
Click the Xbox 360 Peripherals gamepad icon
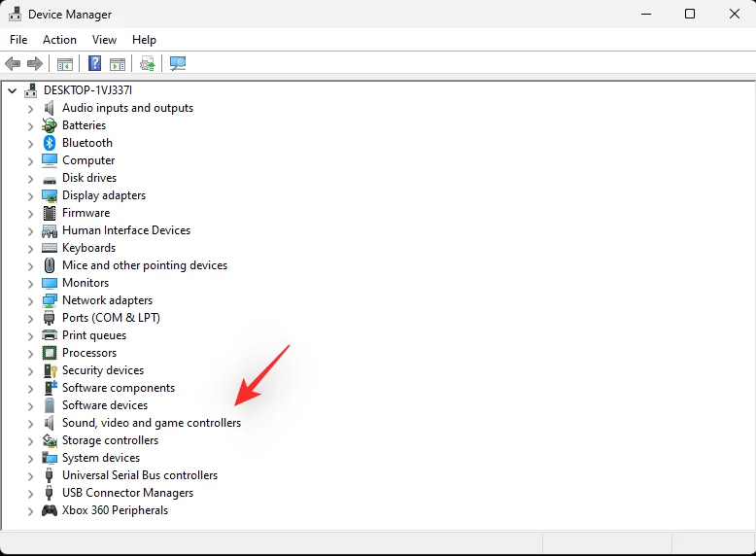[50, 510]
